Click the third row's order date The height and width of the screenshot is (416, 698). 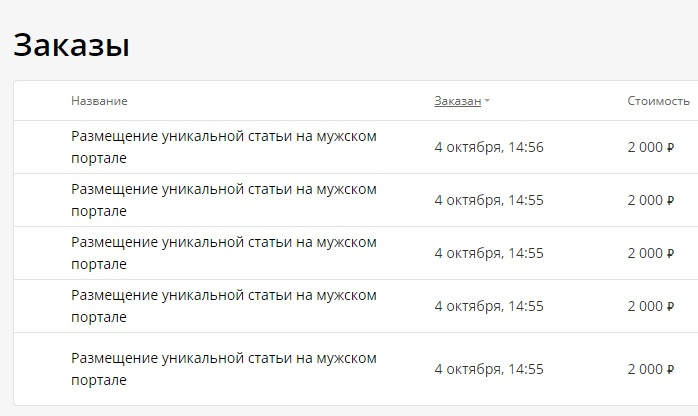[489, 253]
